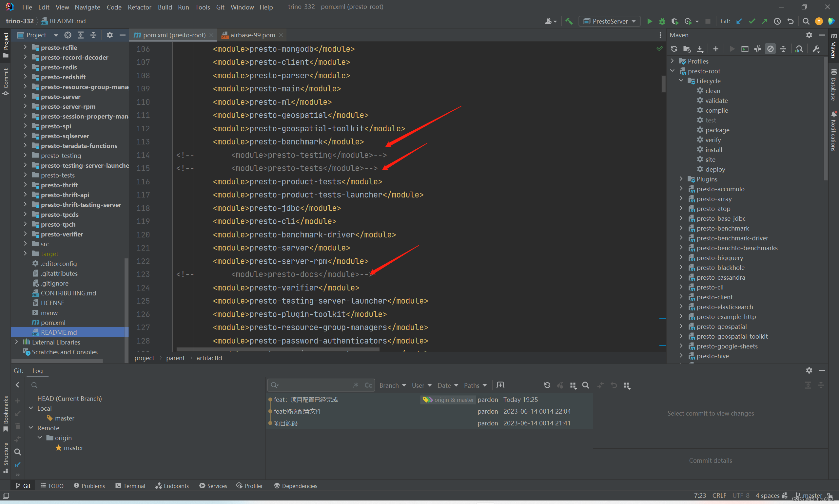Viewport: 839px width, 504px height.
Task: Click Build project hammer icon
Action: tap(569, 21)
